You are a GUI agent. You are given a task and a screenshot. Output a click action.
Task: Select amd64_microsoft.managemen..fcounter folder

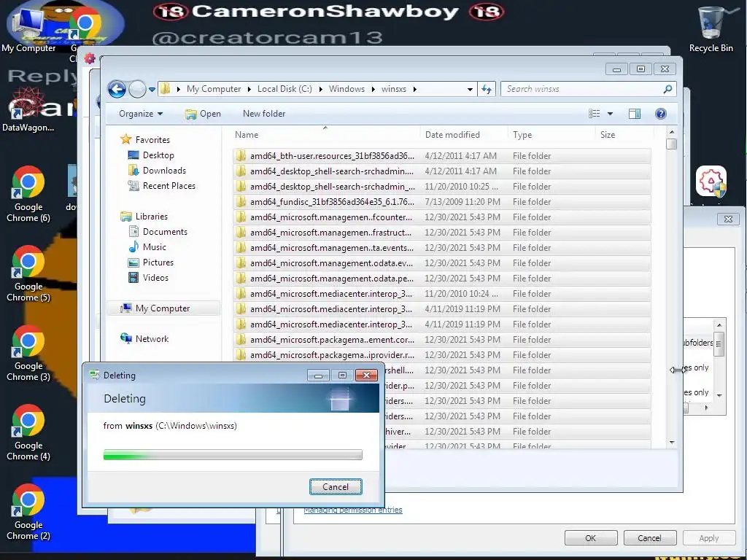[x=441, y=217]
